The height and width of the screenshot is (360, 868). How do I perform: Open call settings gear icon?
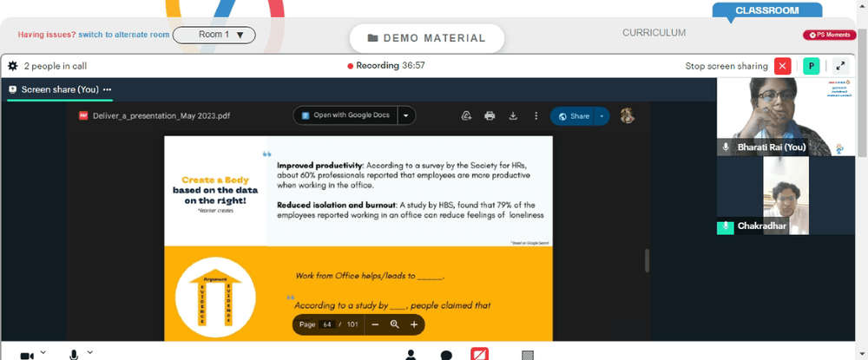coord(13,66)
